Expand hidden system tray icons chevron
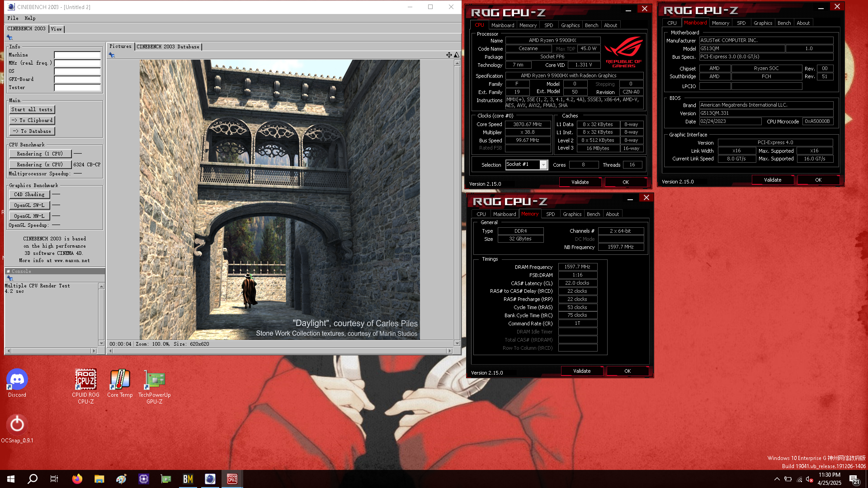The width and height of the screenshot is (868, 488). [777, 479]
